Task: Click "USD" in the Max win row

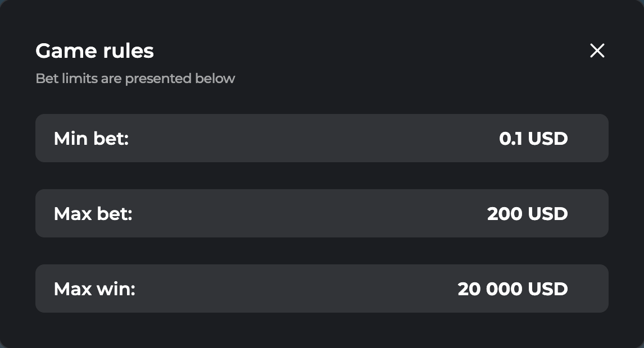Action: coord(548,289)
